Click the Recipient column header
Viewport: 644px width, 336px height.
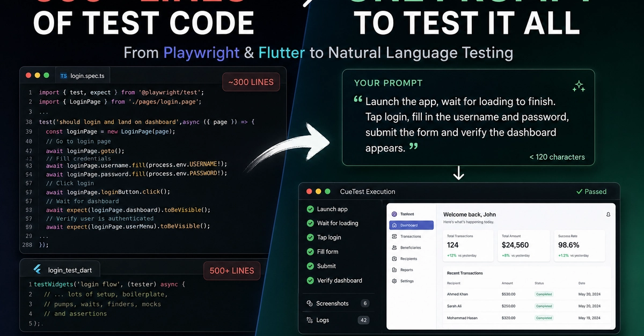453,283
